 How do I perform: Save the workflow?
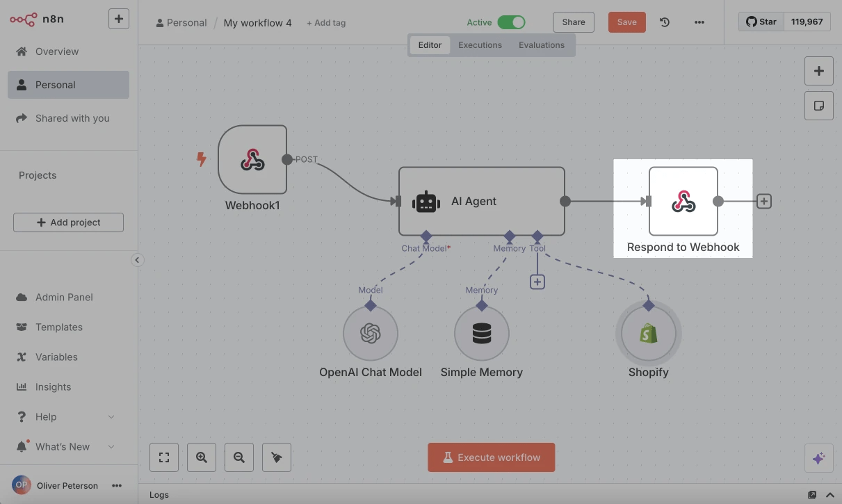pyautogui.click(x=626, y=22)
